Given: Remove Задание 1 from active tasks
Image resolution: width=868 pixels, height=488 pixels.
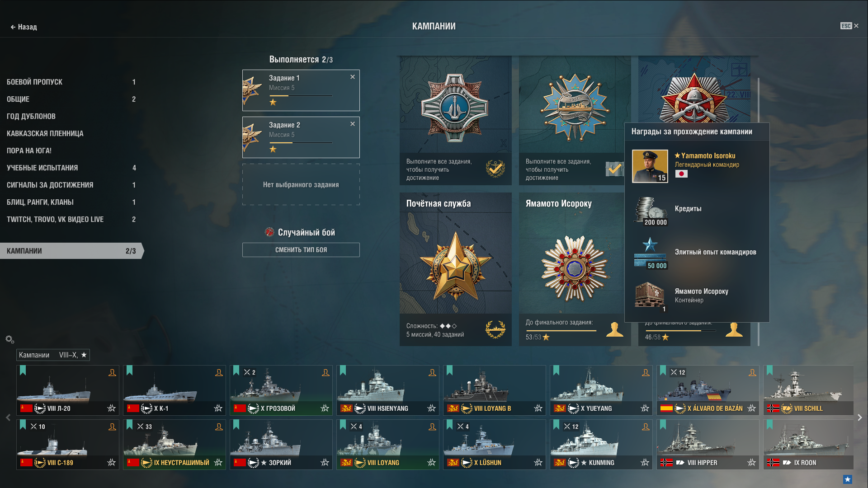Looking at the screenshot, I should click(353, 77).
